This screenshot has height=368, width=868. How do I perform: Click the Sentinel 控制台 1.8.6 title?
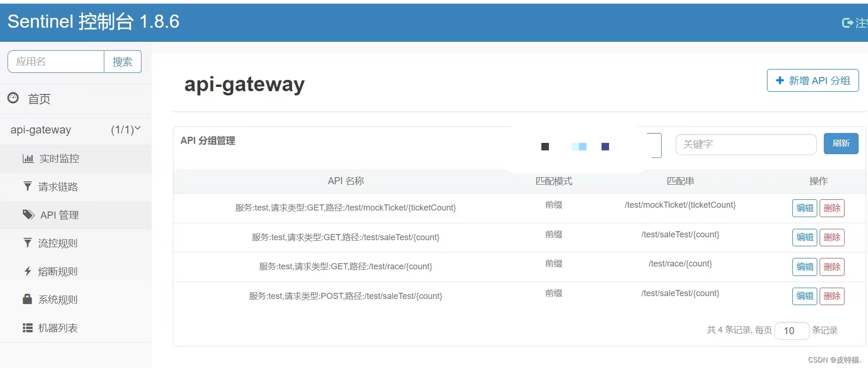point(94,21)
